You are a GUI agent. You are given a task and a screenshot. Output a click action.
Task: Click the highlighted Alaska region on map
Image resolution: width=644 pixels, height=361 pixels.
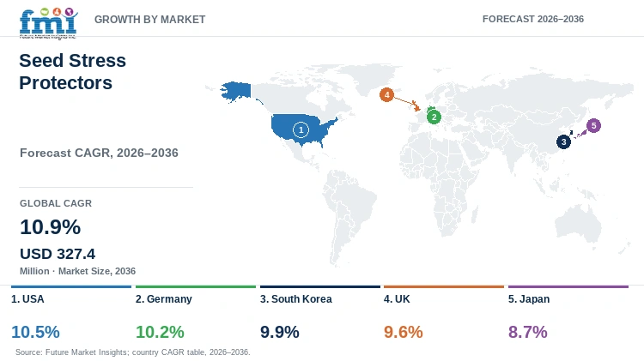click(x=236, y=91)
